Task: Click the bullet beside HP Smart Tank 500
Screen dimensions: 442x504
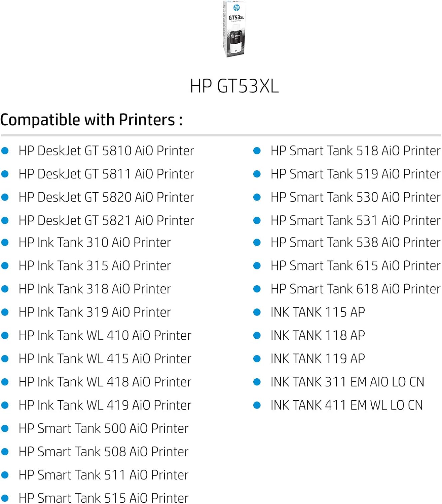Action: pyautogui.click(x=5, y=428)
